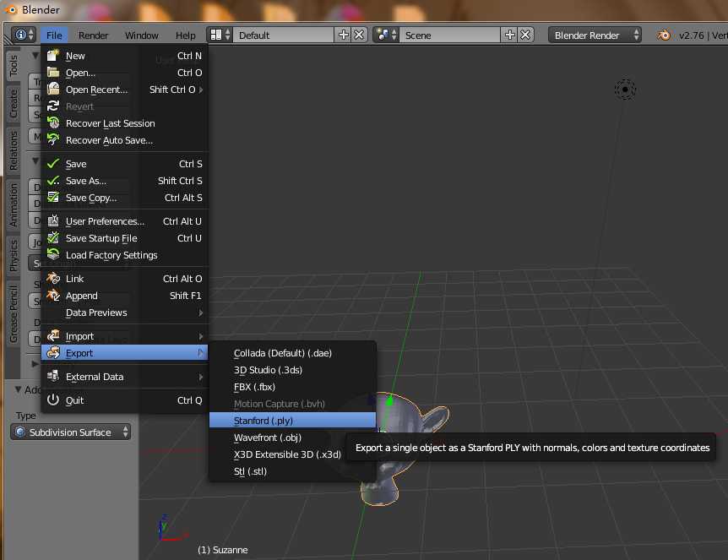Select Load Factory Settings entry
Screen dimensions: 728x560
tap(124, 255)
